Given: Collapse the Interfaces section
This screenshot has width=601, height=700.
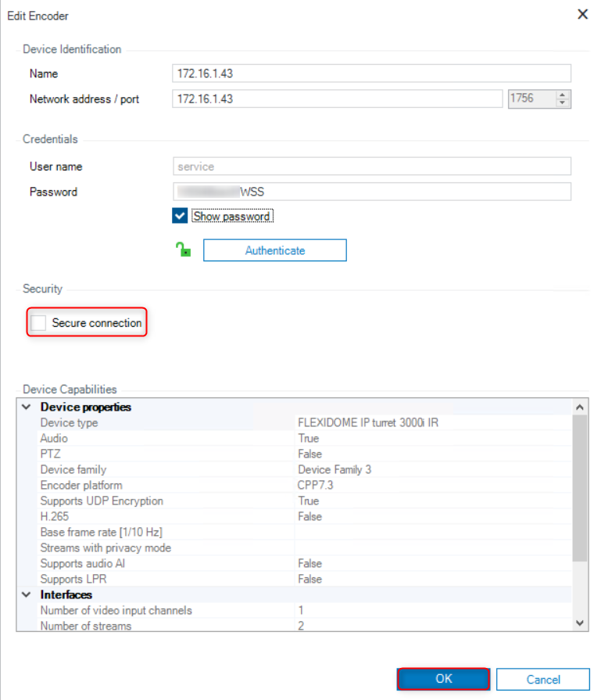Looking at the screenshot, I should coord(27,595).
